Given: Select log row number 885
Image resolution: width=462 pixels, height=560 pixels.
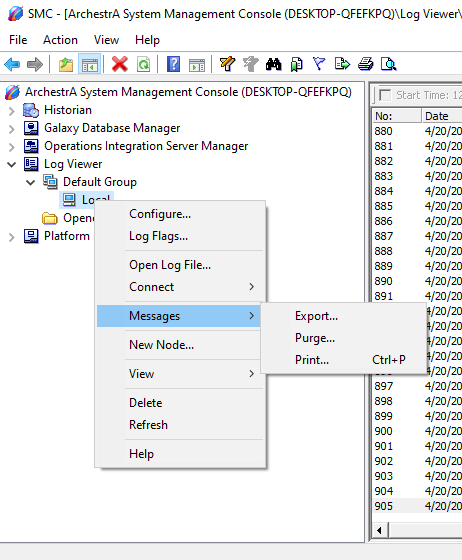Looking at the screenshot, I should click(x=417, y=206).
